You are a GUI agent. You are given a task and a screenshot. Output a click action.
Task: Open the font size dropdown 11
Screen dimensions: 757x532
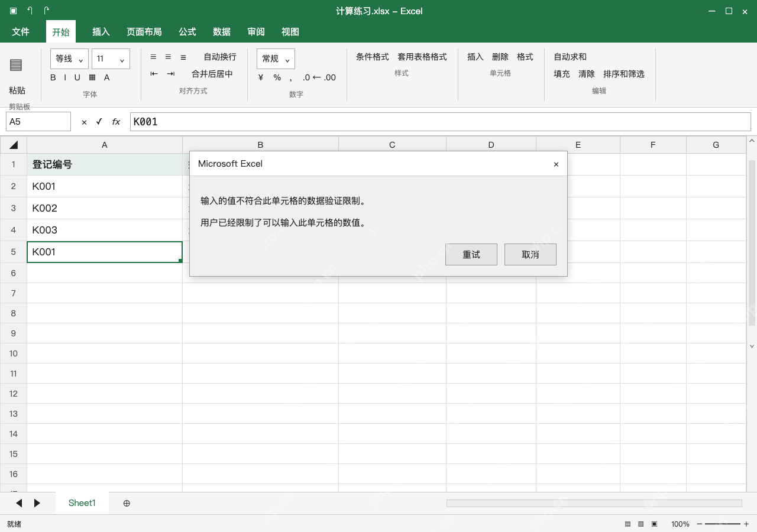pyautogui.click(x=111, y=59)
